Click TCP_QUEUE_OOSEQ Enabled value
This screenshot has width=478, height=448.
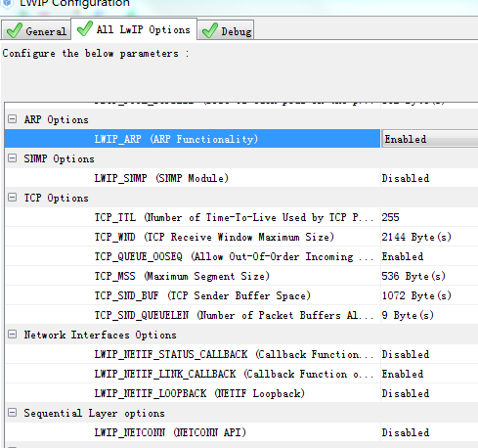click(x=403, y=256)
